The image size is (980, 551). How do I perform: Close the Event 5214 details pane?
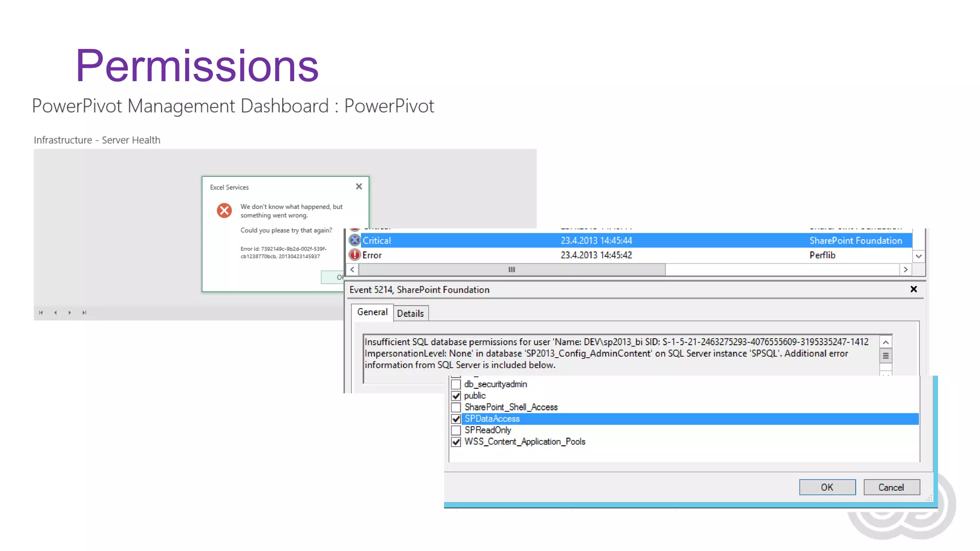tap(913, 289)
